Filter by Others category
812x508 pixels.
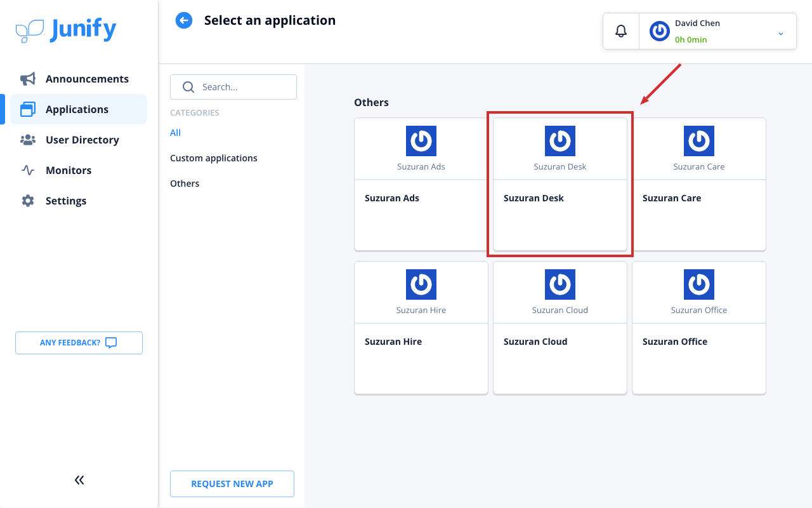[185, 184]
